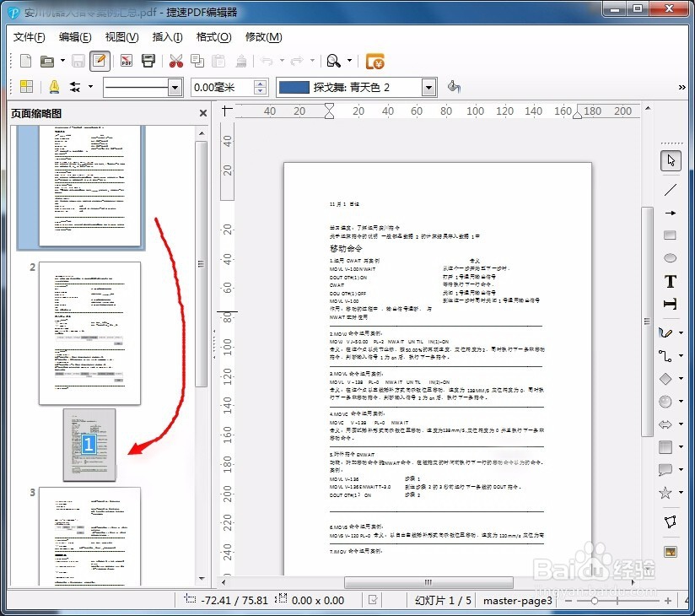Select the freeform curve tool
The width and height of the screenshot is (695, 616).
click(665, 332)
